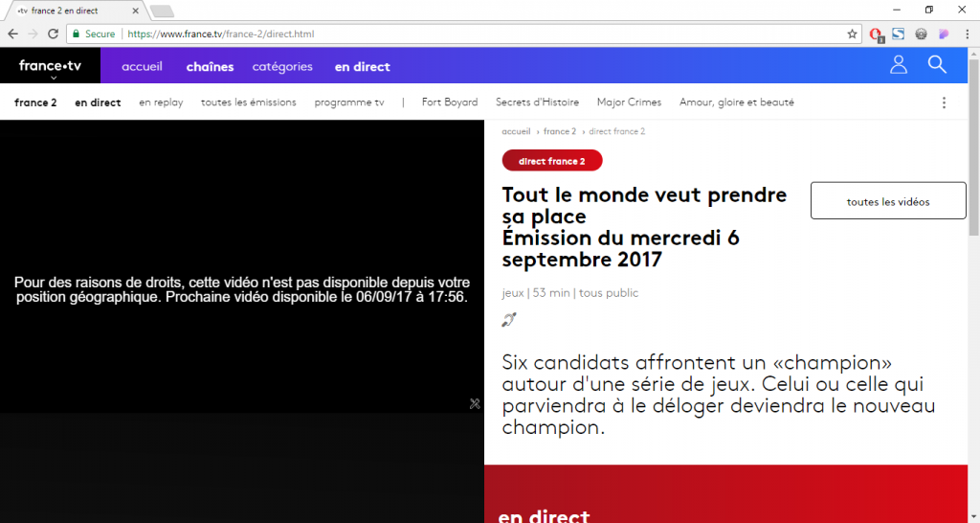Viewport: 980px width, 523px height.
Task: Click the Six candidats description paragraph
Action: click(719, 395)
